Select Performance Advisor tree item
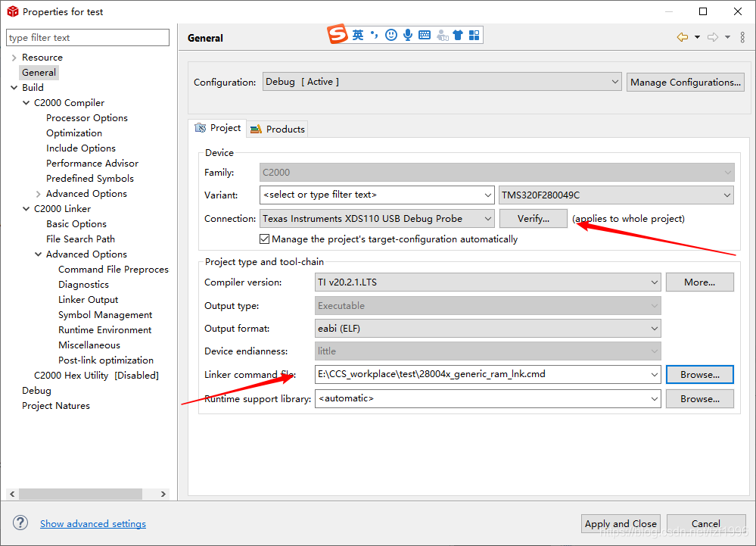The image size is (756, 546). (x=92, y=164)
